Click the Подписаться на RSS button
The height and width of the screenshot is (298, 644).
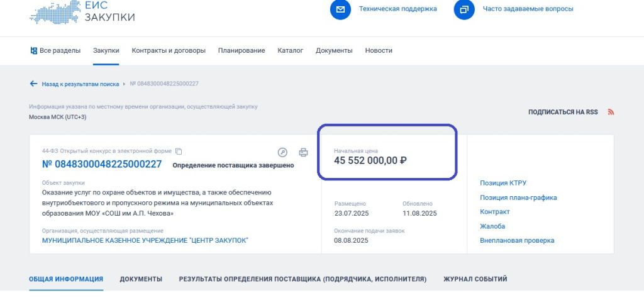pos(563,112)
